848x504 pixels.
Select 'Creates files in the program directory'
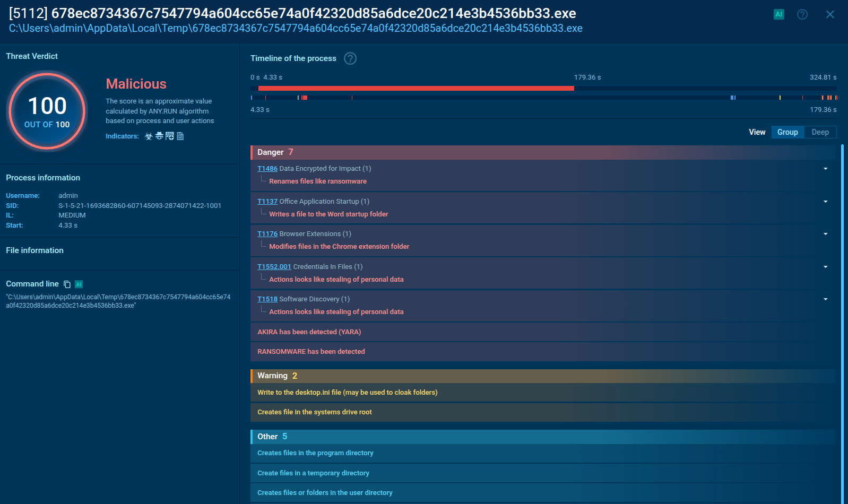[543, 453]
